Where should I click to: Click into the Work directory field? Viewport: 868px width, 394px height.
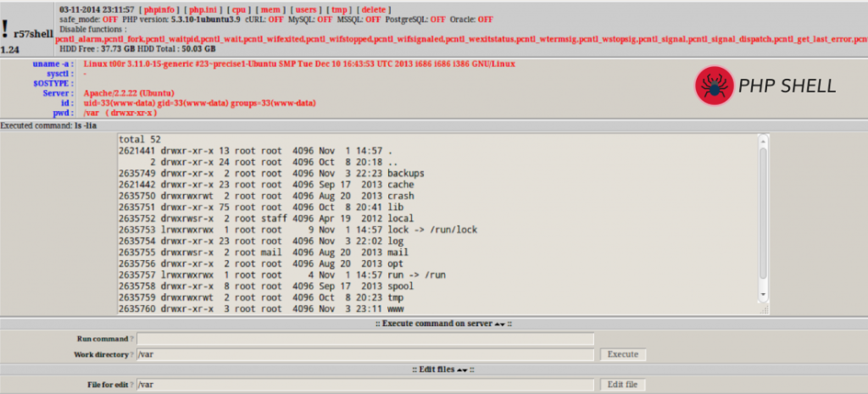tap(365, 355)
